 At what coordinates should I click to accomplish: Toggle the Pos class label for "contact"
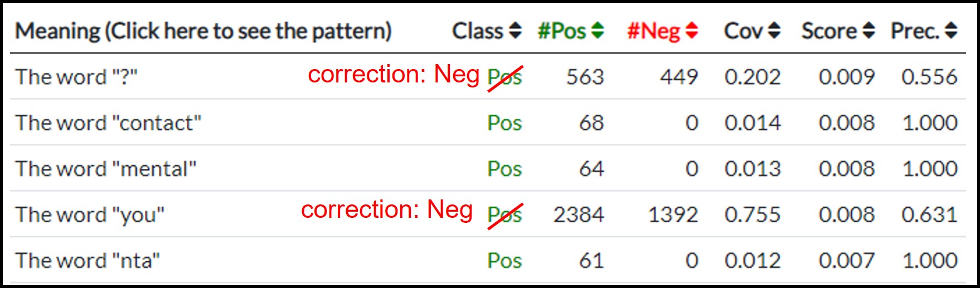pyautogui.click(x=504, y=123)
